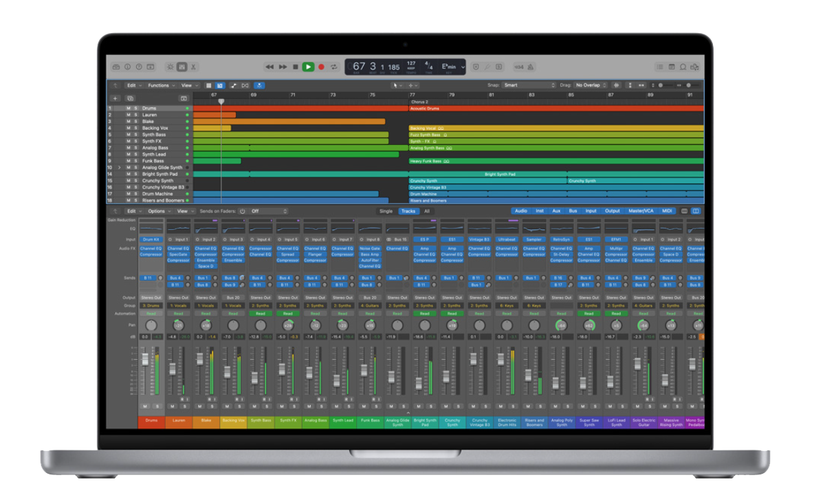Viewport: 814px width, 504px height.
Task: Click the tempo display showing 127
Action: tap(411, 64)
